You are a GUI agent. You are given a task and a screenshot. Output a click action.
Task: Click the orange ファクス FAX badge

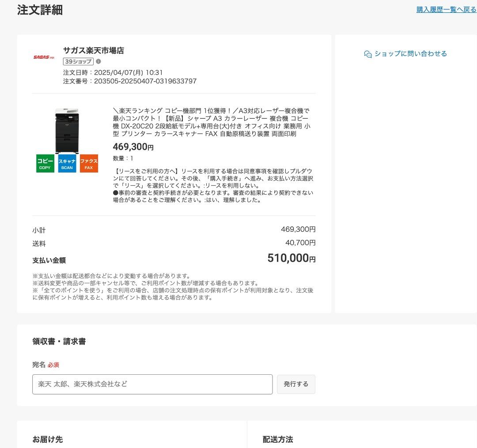coord(89,163)
